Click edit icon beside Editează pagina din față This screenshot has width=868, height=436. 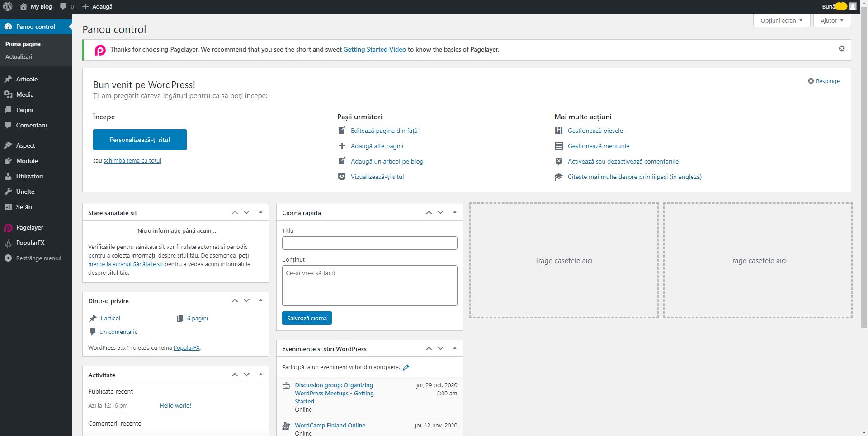[x=342, y=130]
